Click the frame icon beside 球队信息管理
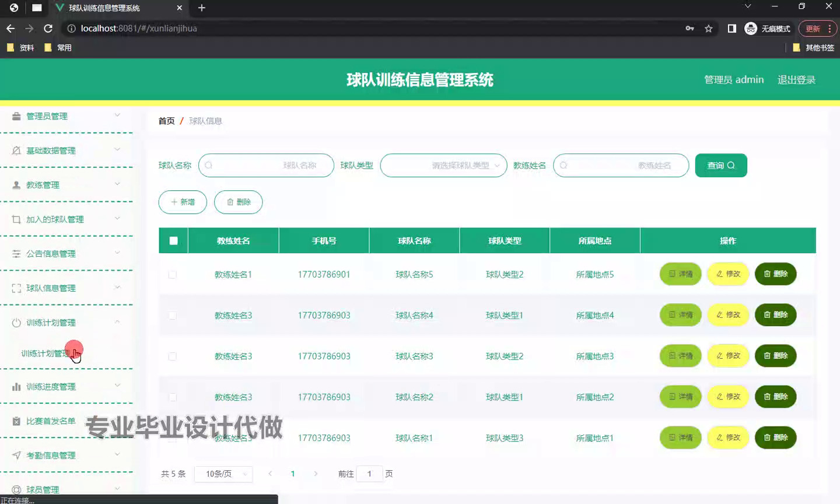This screenshot has height=504, width=840. [16, 288]
